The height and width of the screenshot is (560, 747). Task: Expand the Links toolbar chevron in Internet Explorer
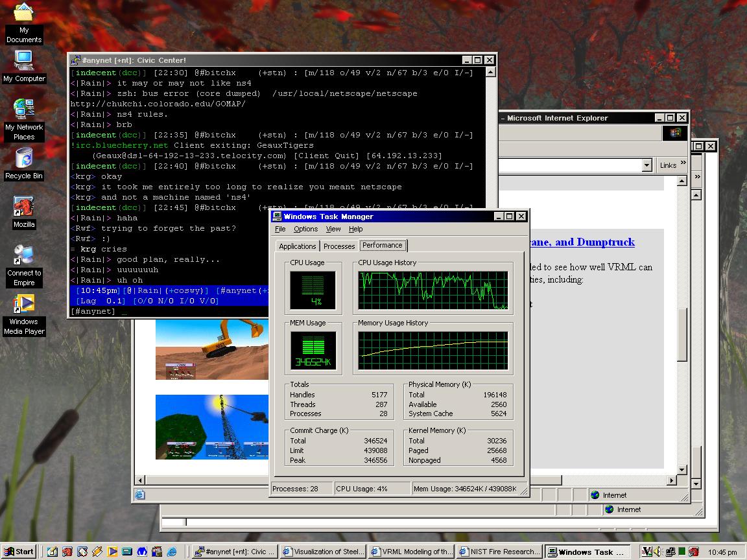(683, 163)
